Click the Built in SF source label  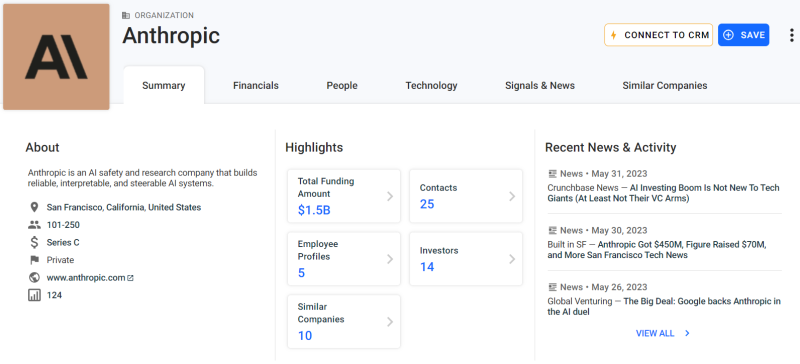pyautogui.click(x=567, y=245)
